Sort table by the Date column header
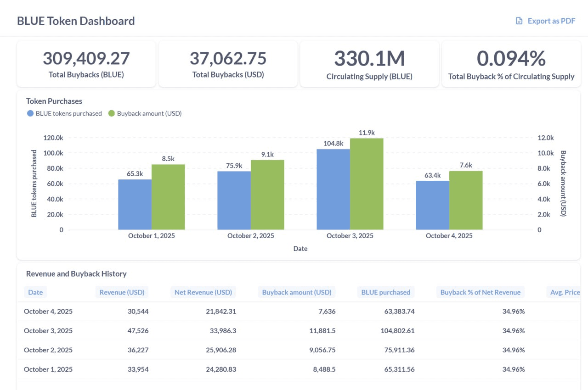Screen dimensions: 588x390 click(35, 292)
